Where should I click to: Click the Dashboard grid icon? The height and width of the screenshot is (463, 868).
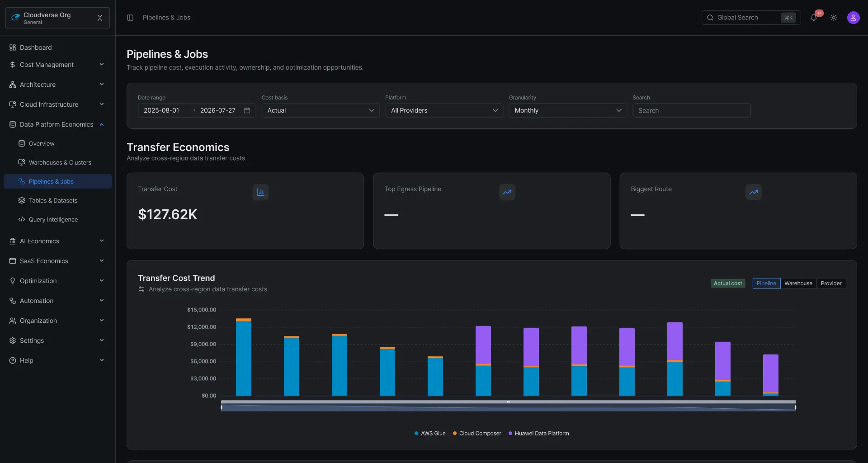coord(13,47)
